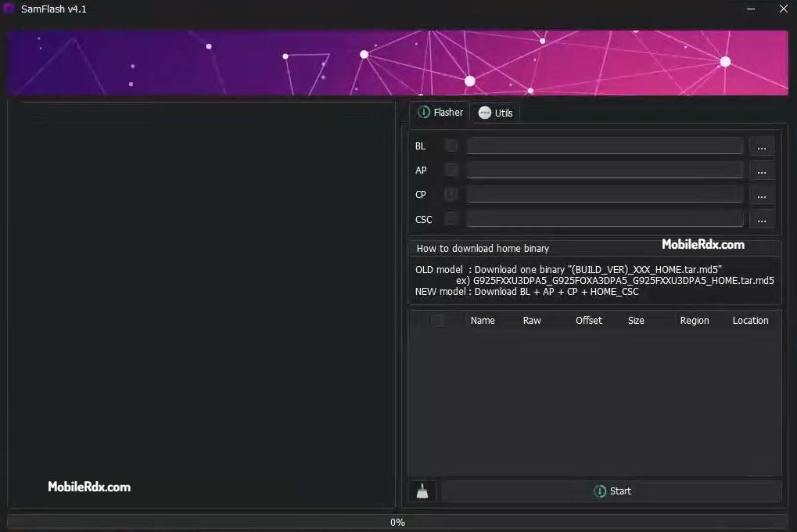Click the SamFlash app icon in title bar
Image resolution: width=797 pixels, height=532 pixels.
[9, 8]
